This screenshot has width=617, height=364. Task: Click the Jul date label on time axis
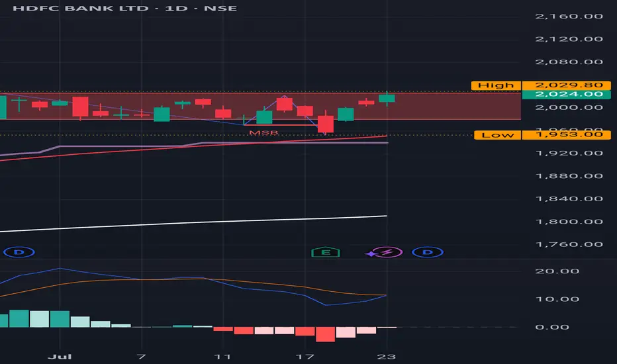(x=60, y=357)
